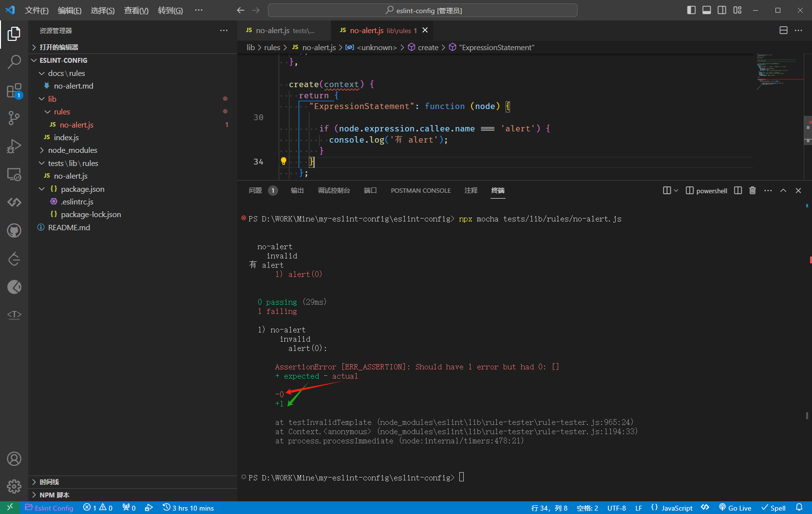
Task: Open the 文件(F) menu
Action: coord(37,10)
